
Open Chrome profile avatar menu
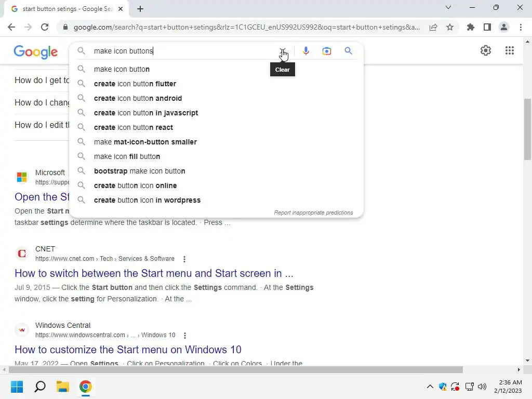tap(503, 27)
